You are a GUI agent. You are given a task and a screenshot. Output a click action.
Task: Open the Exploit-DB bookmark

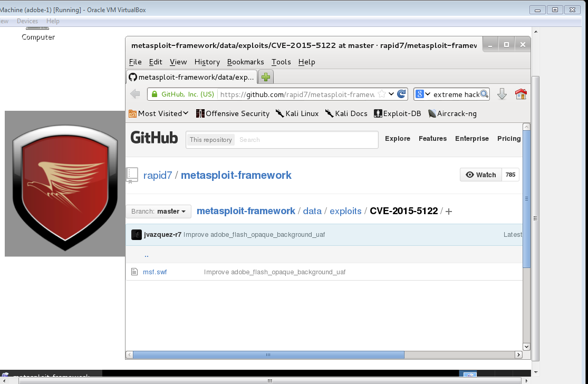pyautogui.click(x=398, y=113)
